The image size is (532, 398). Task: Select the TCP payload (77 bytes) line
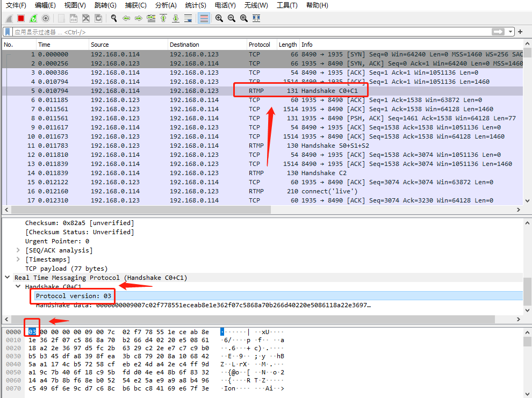pyautogui.click(x=66, y=269)
